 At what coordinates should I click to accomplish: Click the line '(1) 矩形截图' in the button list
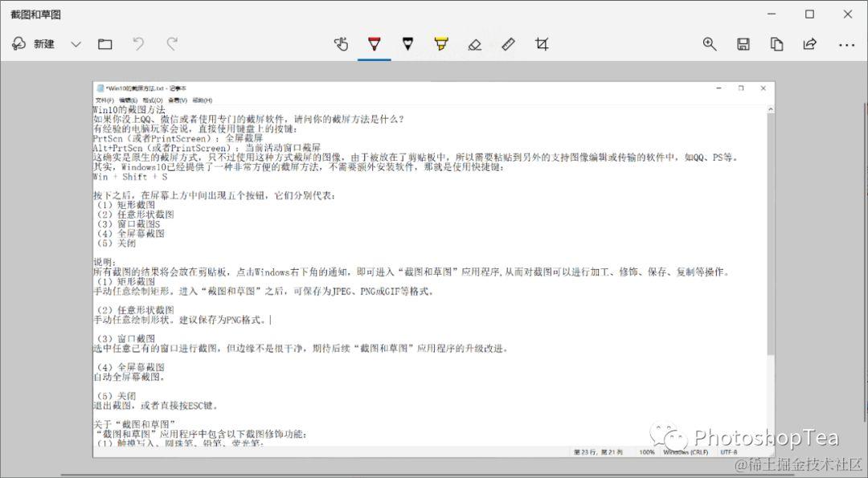pyautogui.click(x=125, y=205)
